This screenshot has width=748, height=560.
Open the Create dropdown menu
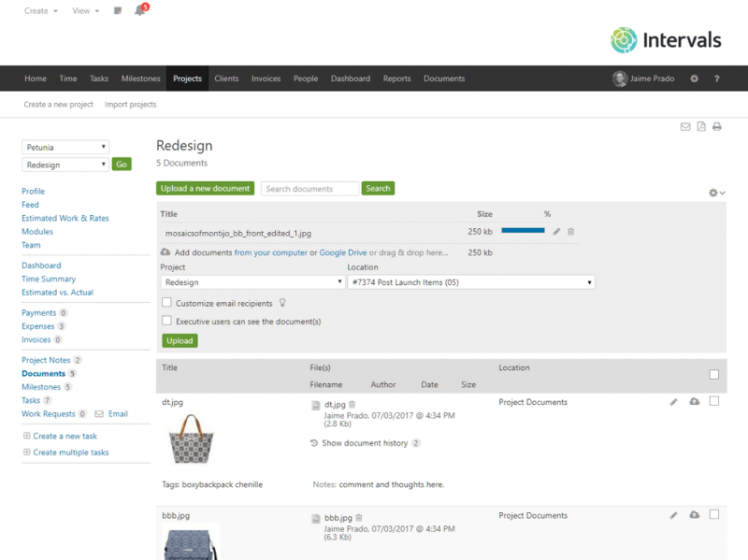41,10
